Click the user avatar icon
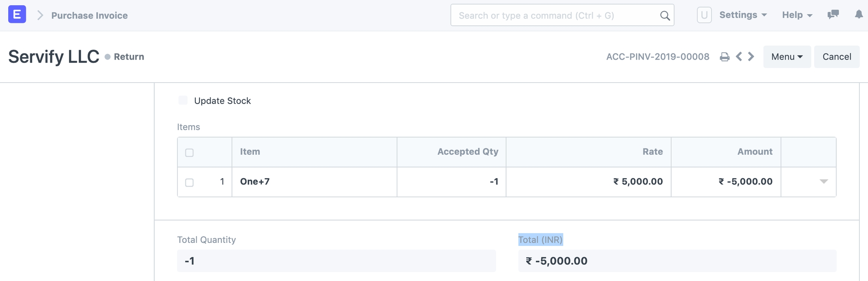868x281 pixels. pos(704,15)
